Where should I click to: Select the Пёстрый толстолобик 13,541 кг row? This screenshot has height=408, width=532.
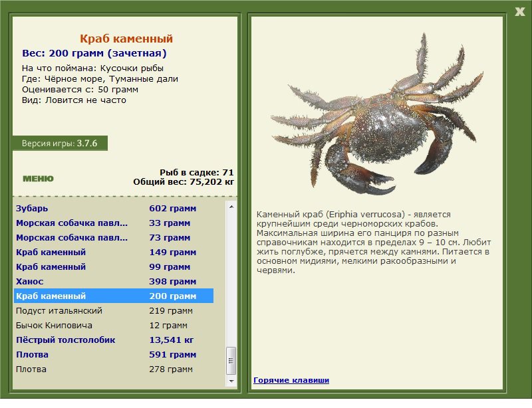tap(114, 340)
